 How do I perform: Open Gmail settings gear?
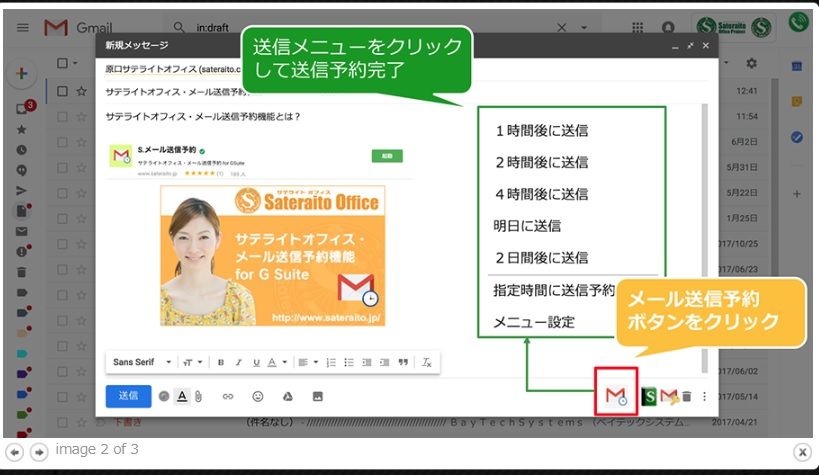coord(751,63)
